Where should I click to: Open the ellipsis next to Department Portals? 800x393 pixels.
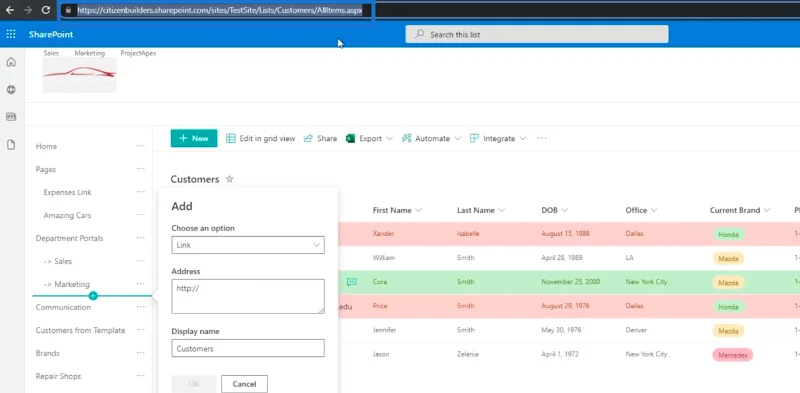click(141, 238)
